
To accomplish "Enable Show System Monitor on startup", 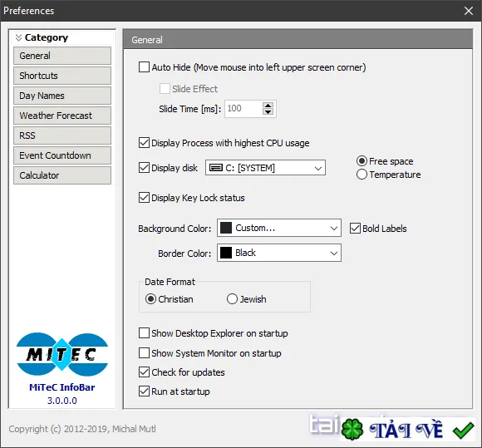I will point(144,353).
